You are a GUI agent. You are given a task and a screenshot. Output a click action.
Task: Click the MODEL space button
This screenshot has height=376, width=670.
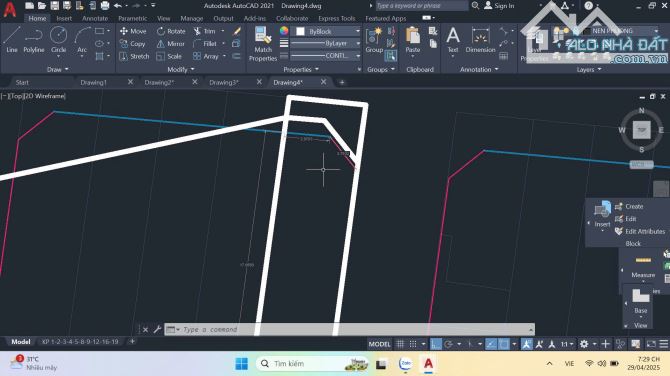pos(379,344)
